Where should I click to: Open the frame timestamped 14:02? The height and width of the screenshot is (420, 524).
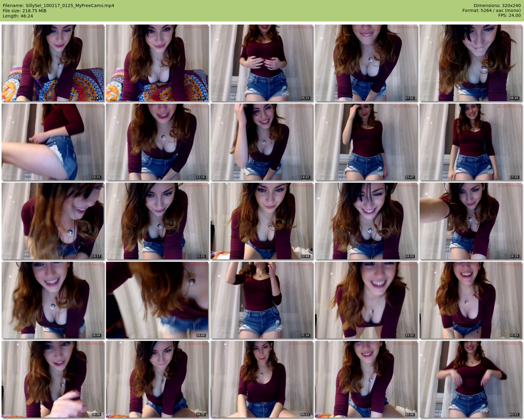(x=262, y=142)
